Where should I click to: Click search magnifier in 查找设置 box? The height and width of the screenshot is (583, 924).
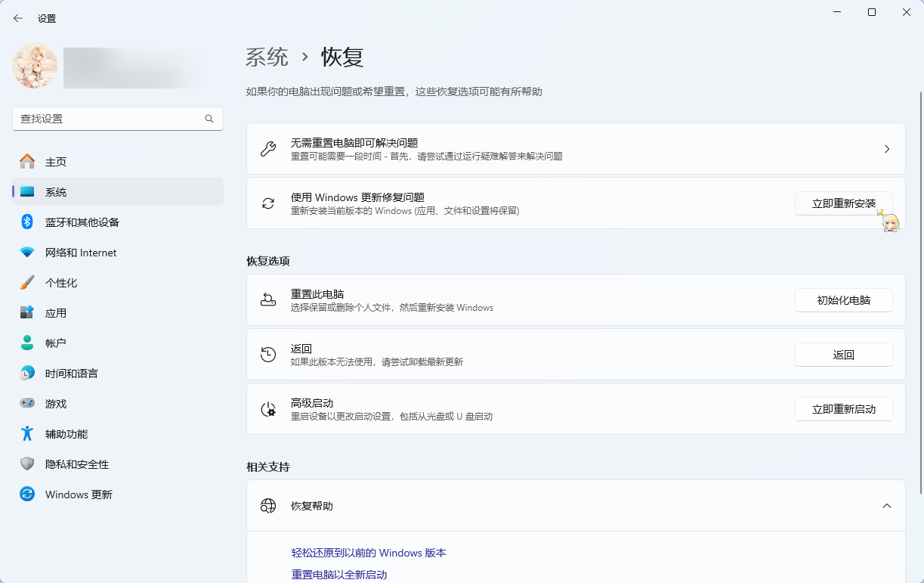[209, 119]
